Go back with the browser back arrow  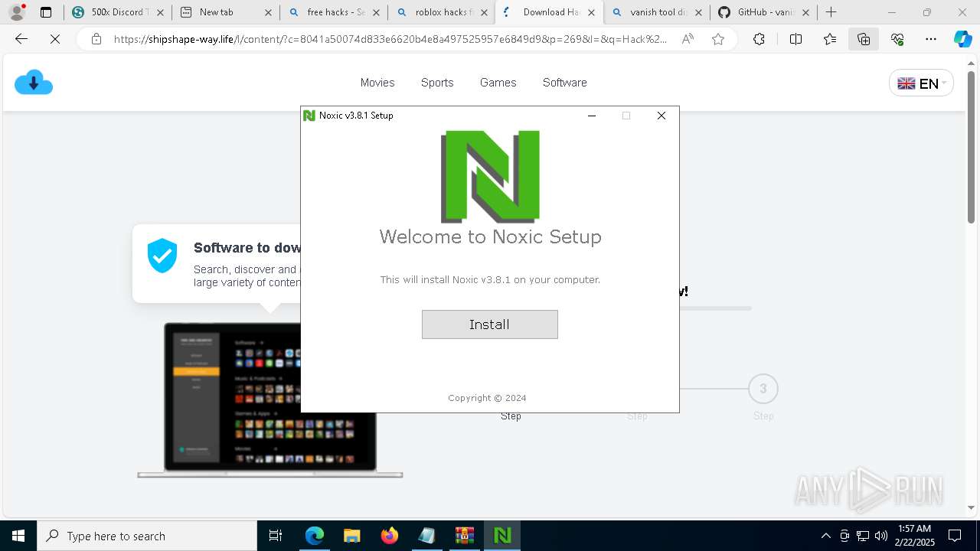tap(21, 39)
